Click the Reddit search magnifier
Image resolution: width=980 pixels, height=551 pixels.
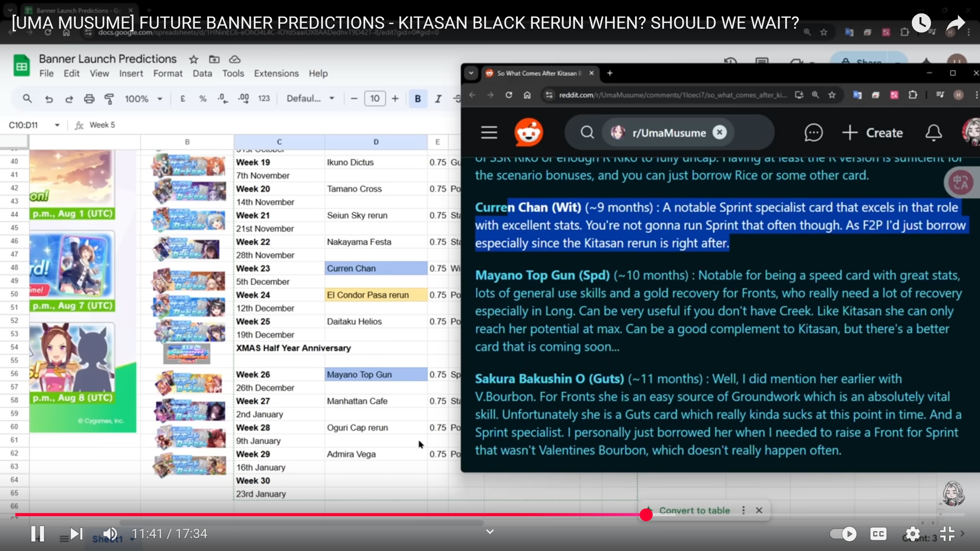[x=587, y=133]
